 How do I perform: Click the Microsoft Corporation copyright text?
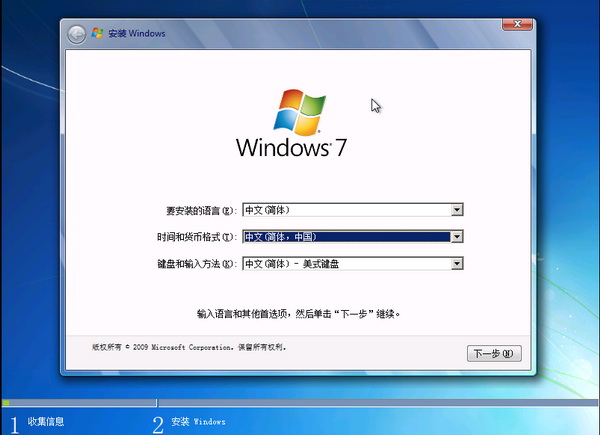(x=190, y=347)
